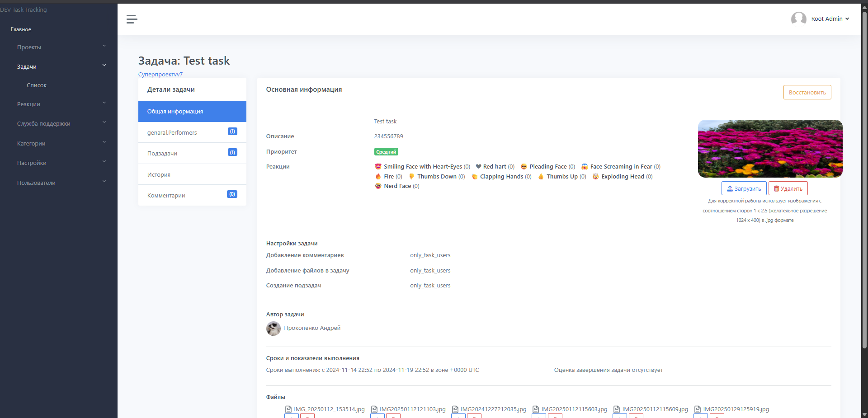Click the Прокопенко Андрей author name
This screenshot has width=868, height=418.
312,328
